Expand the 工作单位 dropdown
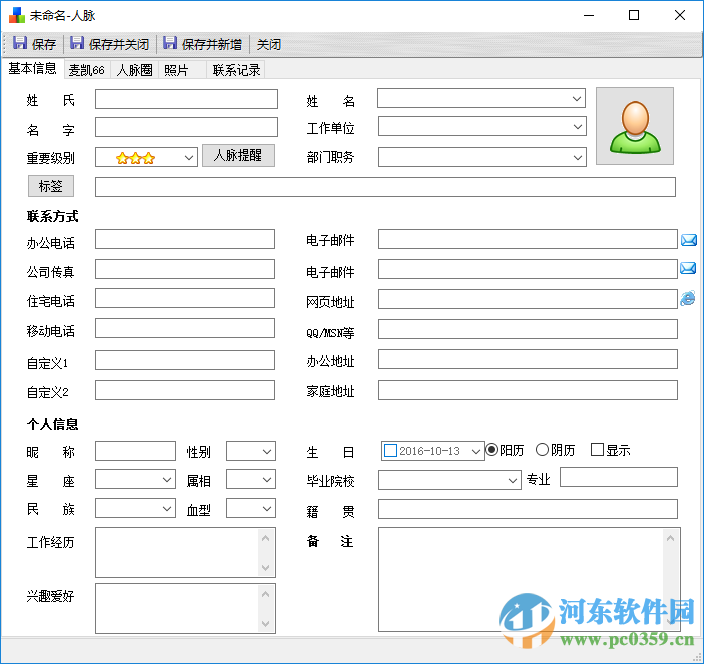Image resolution: width=704 pixels, height=664 pixels. pyautogui.click(x=578, y=127)
